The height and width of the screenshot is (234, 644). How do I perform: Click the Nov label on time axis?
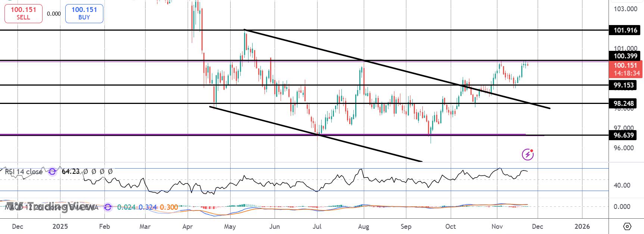click(497, 227)
